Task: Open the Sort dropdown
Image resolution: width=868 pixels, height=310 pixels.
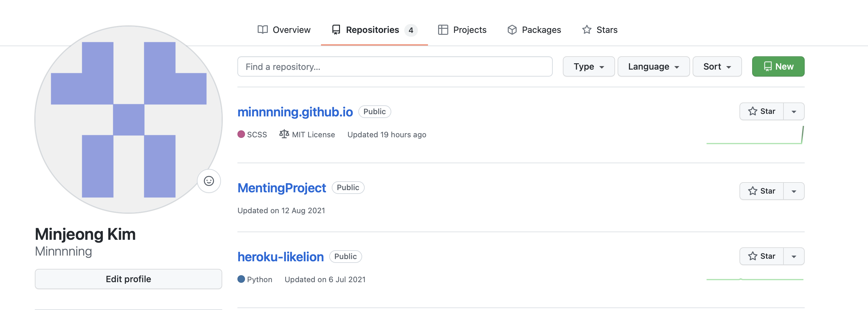Action: coord(717,67)
